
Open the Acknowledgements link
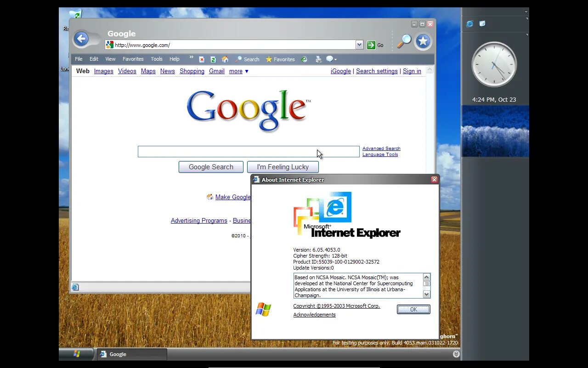[x=315, y=315]
